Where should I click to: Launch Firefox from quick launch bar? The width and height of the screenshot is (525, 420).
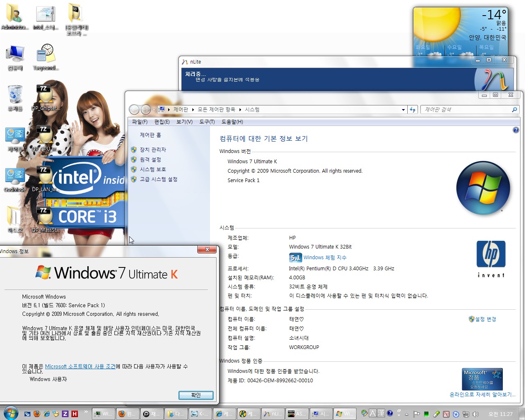(37, 414)
